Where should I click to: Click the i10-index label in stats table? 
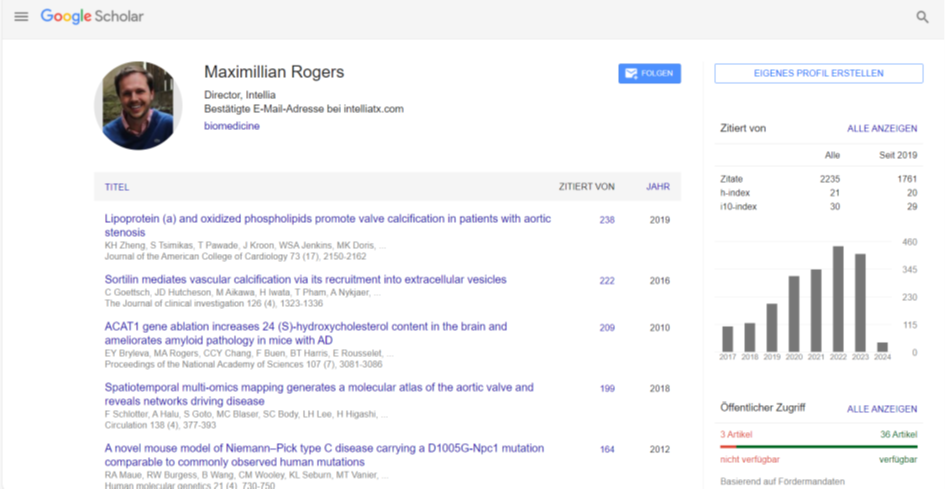pos(738,207)
